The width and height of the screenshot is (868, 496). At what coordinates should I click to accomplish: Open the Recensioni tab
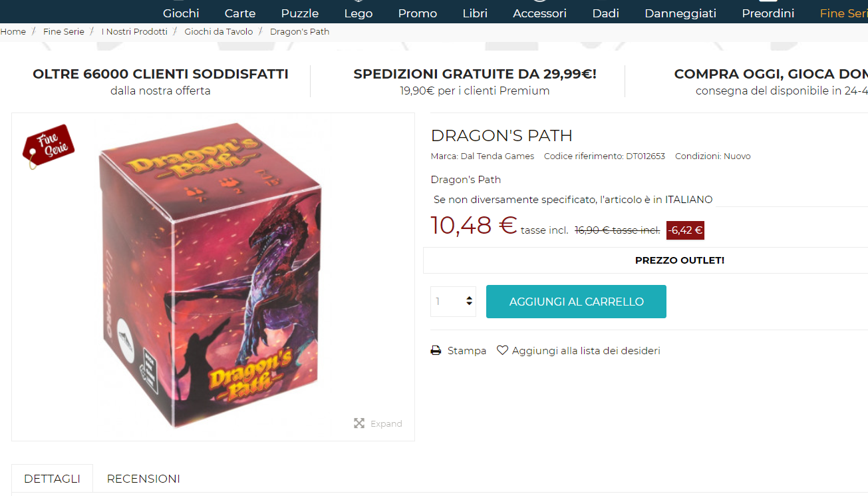pyautogui.click(x=144, y=479)
